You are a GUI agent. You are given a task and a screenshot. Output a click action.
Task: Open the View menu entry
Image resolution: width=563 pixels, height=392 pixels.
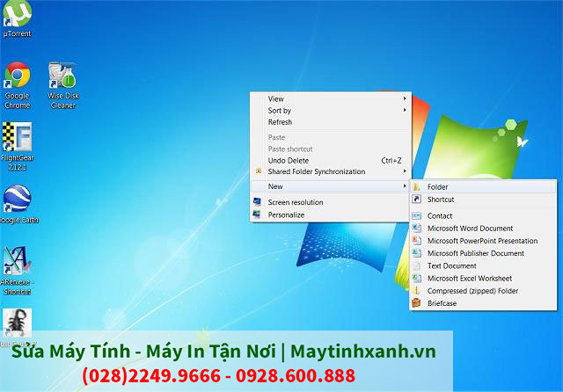pos(331,98)
